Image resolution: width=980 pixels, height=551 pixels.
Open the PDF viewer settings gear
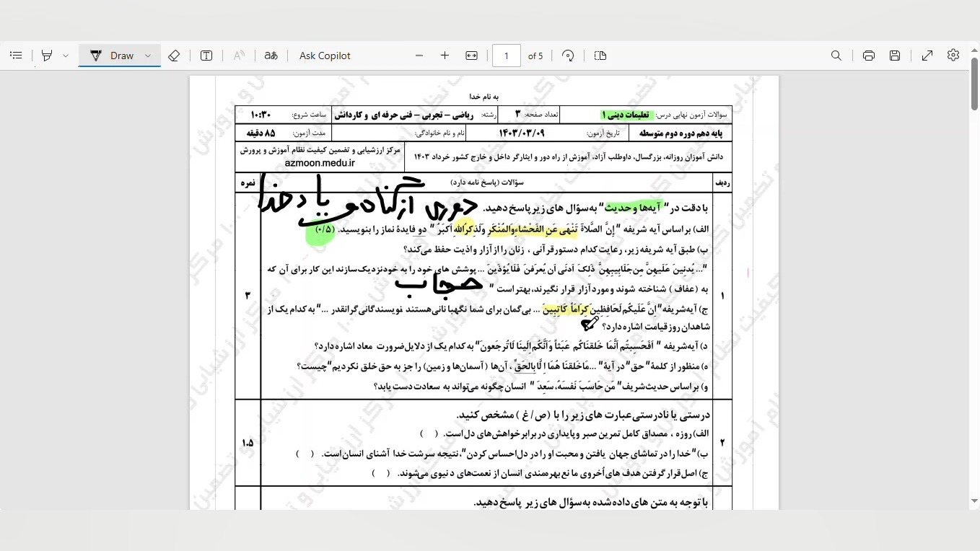(953, 56)
